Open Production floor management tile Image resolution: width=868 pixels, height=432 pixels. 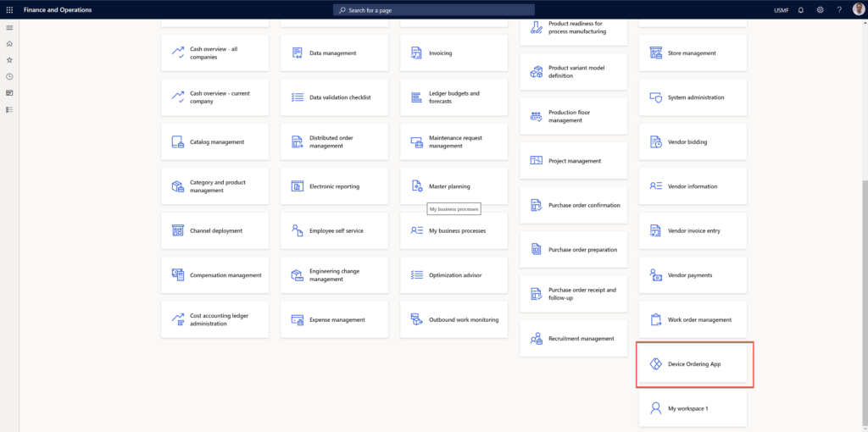(x=573, y=116)
